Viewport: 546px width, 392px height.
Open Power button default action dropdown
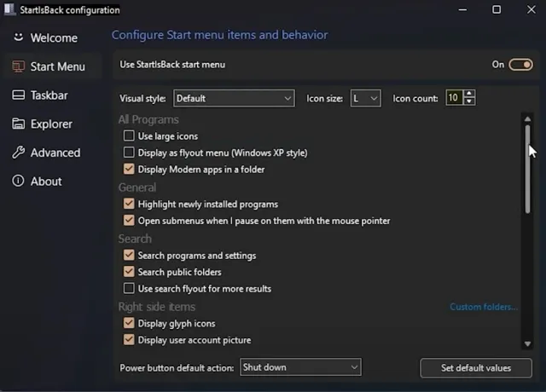coord(300,367)
